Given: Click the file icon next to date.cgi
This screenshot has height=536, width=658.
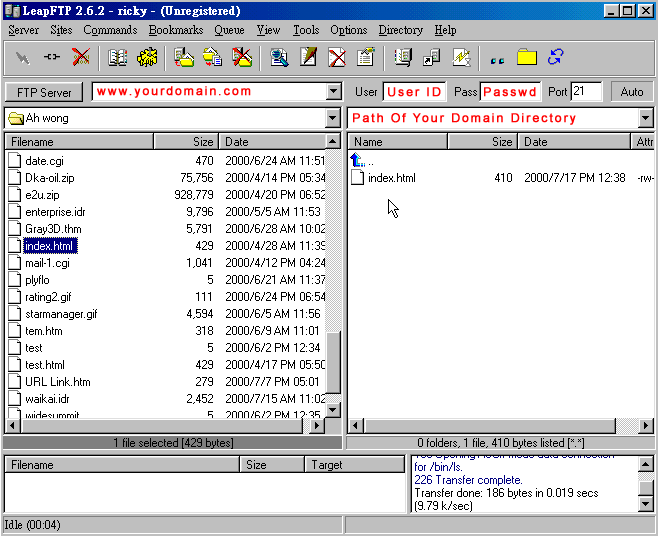Looking at the screenshot, I should pos(15,160).
